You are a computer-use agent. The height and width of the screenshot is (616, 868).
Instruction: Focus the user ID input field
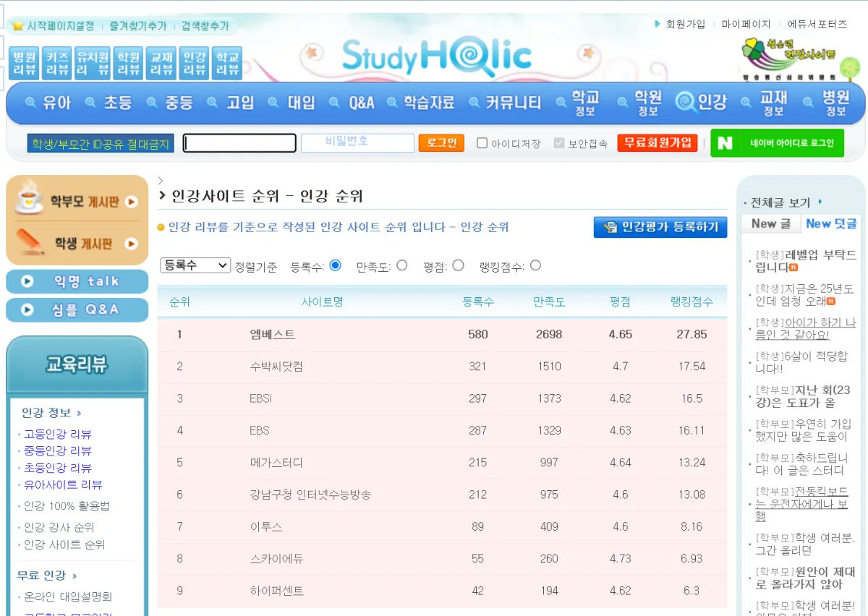(239, 143)
